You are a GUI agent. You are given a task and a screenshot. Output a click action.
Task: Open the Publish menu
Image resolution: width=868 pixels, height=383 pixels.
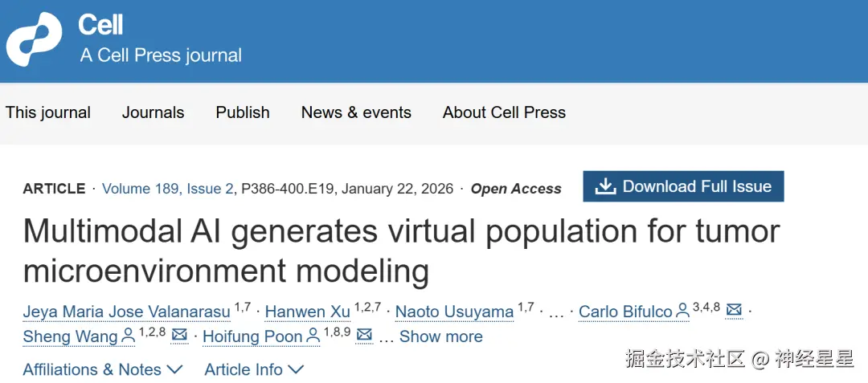(243, 112)
